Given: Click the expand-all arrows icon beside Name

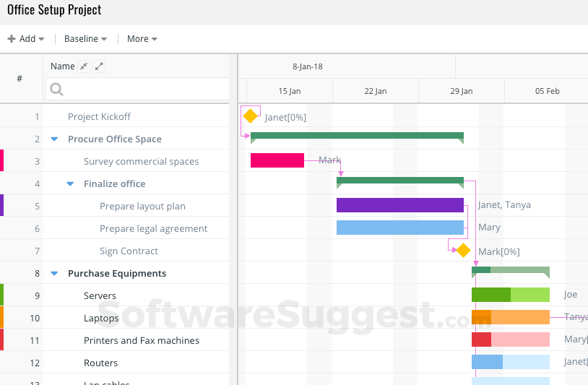Looking at the screenshot, I should pyautogui.click(x=99, y=66).
